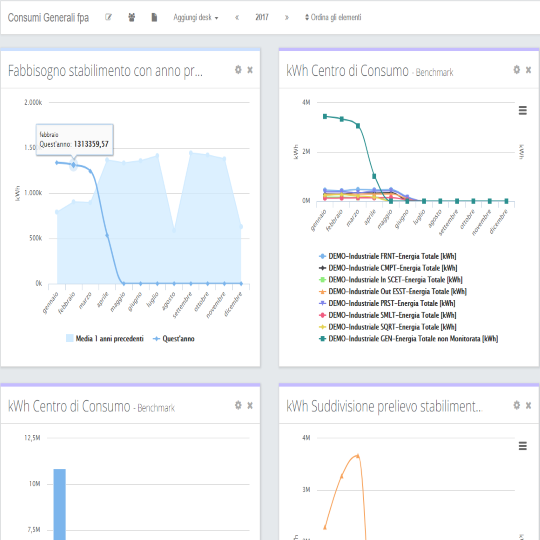The height and width of the screenshot is (540, 540).
Task: Click the highlighted febbraio point on Quest'anno line
Action: click(x=73, y=165)
